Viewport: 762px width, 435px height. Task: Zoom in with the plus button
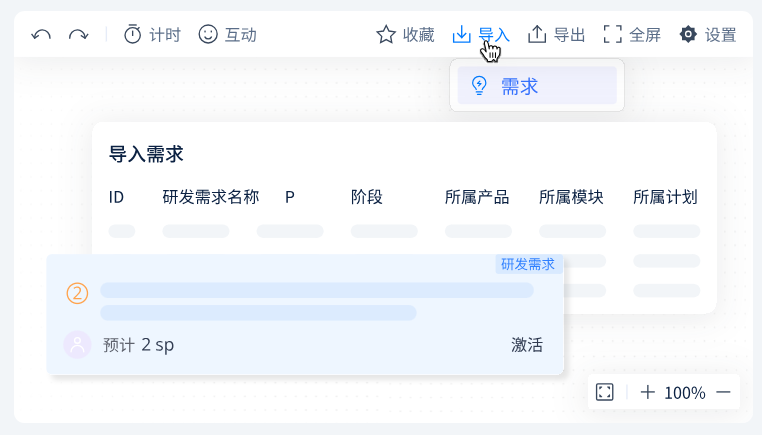[647, 392]
